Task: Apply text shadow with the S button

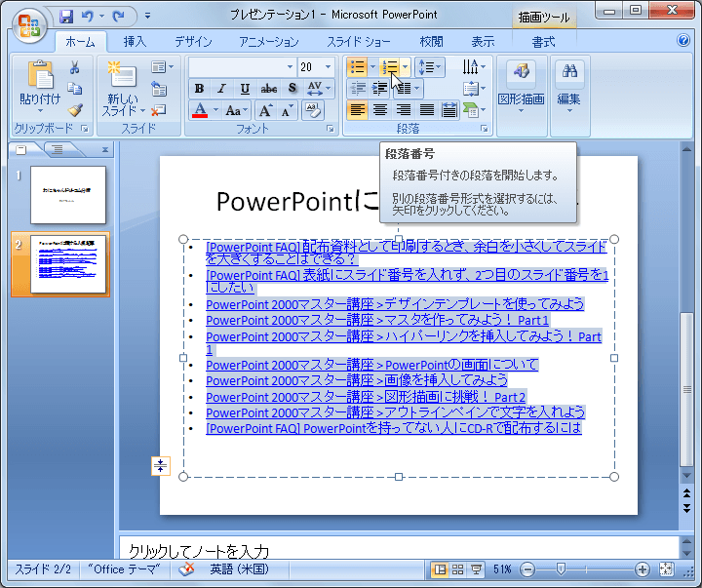Action: click(x=292, y=88)
